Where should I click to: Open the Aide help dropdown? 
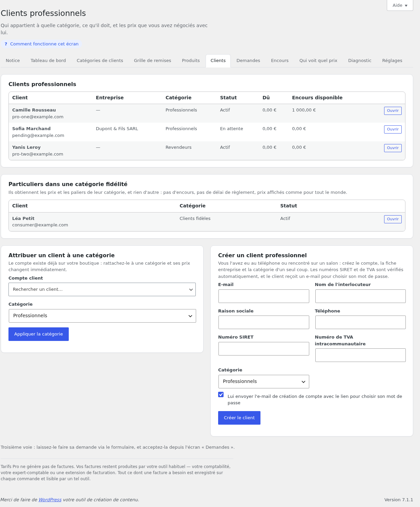(400, 5)
